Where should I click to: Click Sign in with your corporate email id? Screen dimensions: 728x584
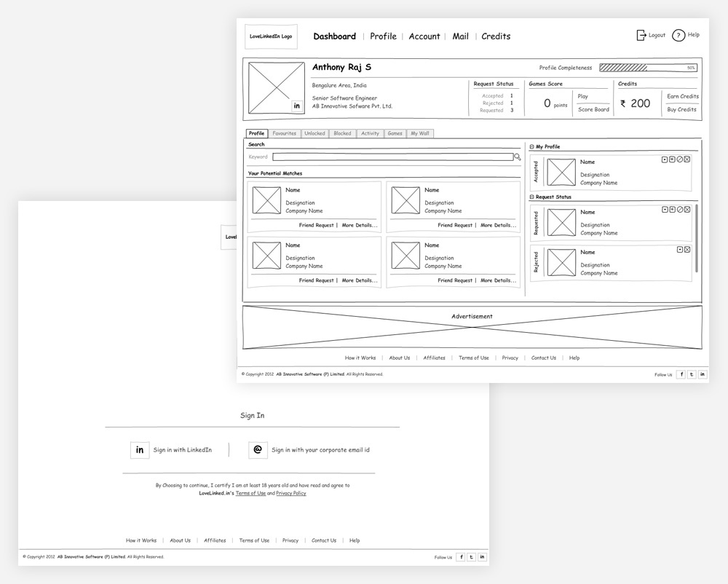[x=321, y=450]
